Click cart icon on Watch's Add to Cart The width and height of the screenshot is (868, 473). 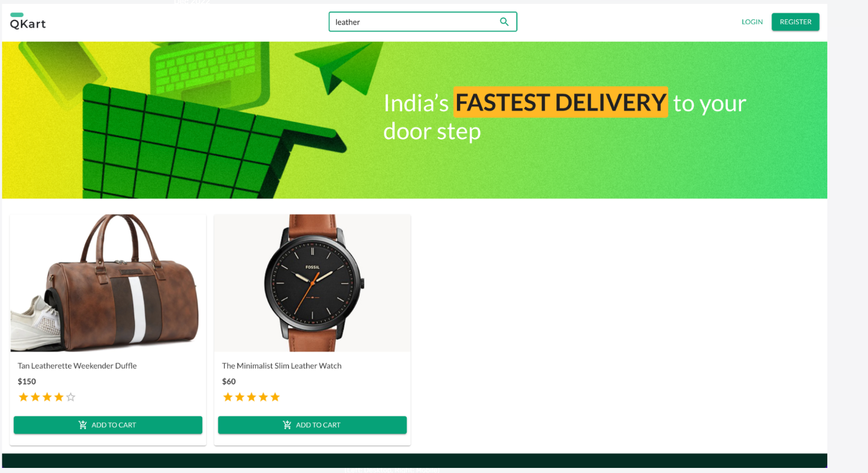[x=287, y=425]
